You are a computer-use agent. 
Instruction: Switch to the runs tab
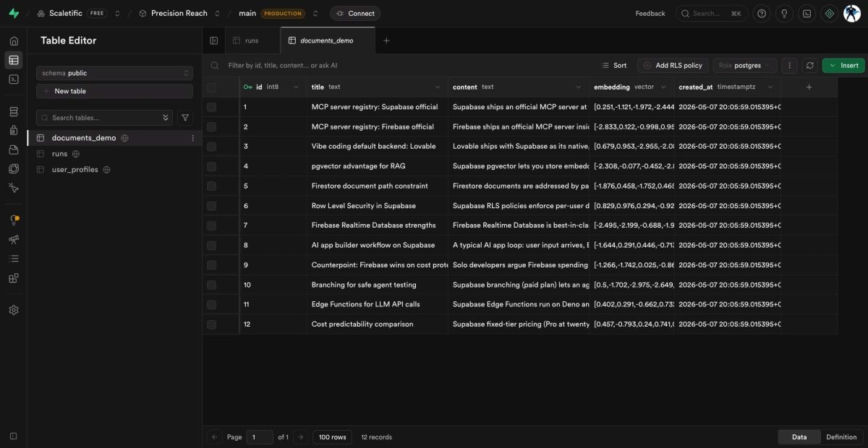point(252,40)
